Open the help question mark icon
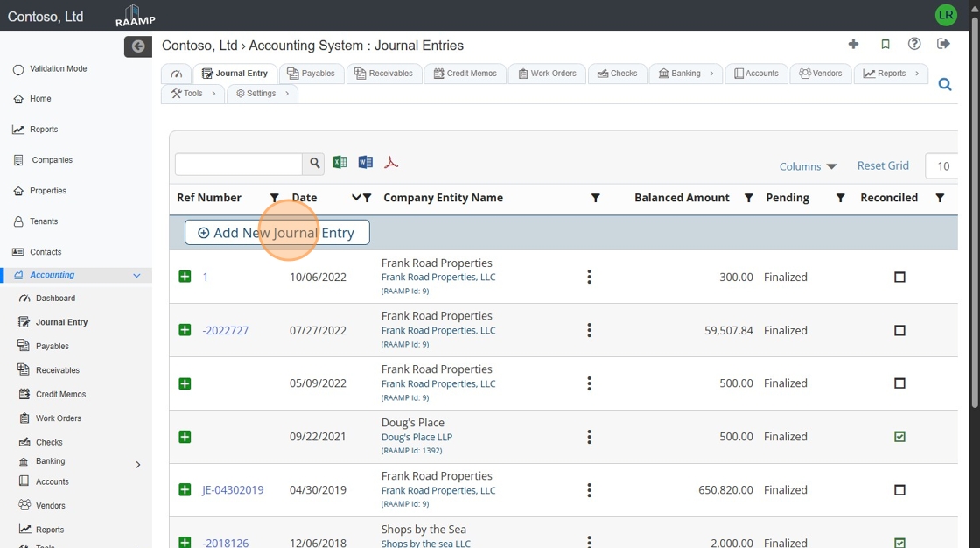The image size is (980, 548). pyautogui.click(x=914, y=44)
